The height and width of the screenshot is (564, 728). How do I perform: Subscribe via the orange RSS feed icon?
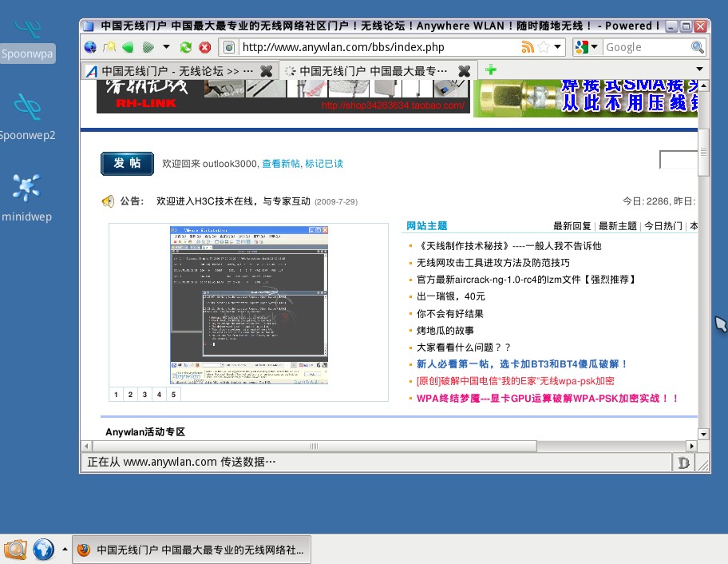[528, 47]
